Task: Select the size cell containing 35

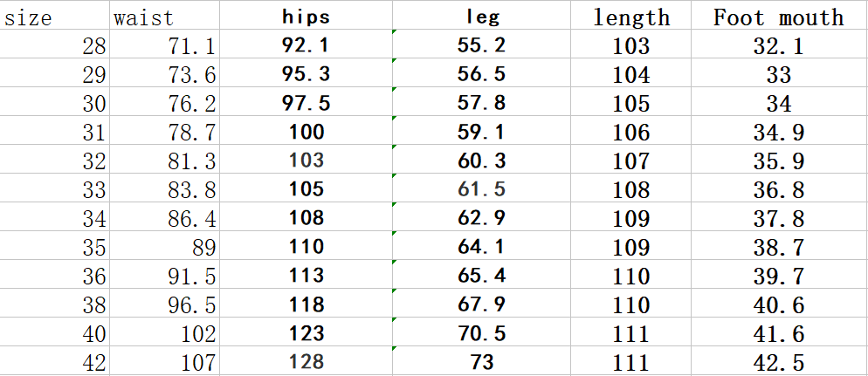Action: pyautogui.click(x=93, y=248)
